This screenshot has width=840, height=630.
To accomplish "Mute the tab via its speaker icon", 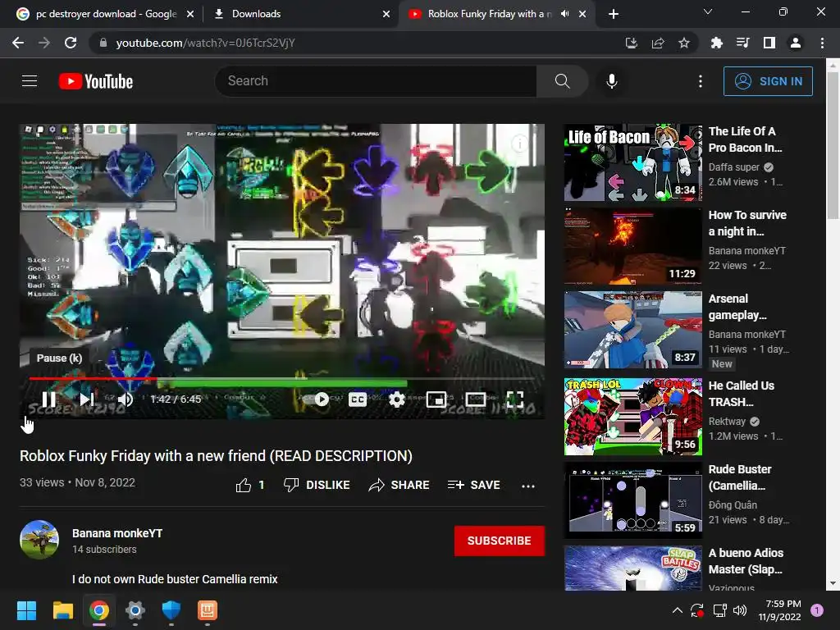I will point(564,14).
